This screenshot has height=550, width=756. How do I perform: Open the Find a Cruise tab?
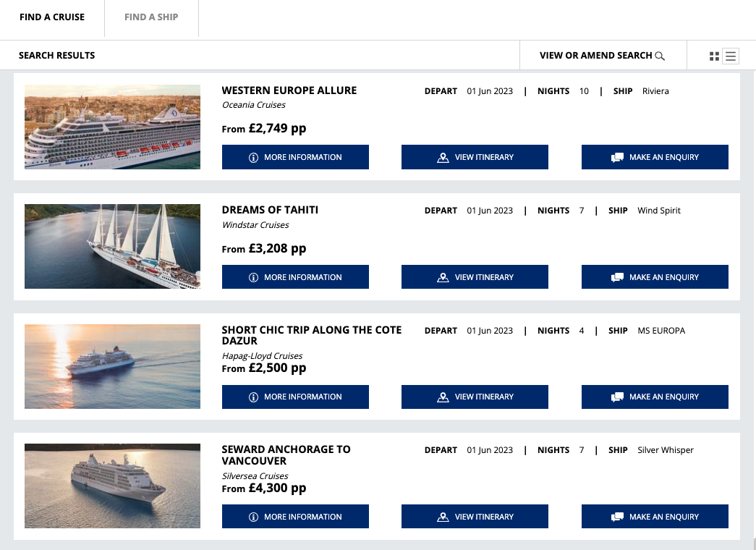(x=52, y=17)
